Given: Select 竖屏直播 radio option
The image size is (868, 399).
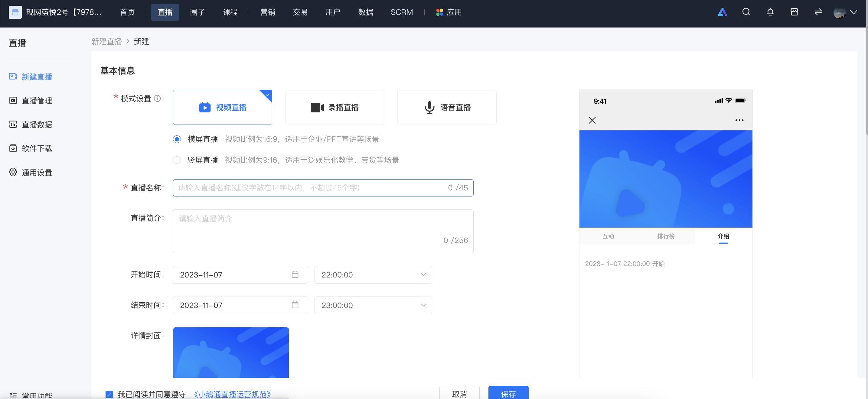Looking at the screenshot, I should point(177,160).
